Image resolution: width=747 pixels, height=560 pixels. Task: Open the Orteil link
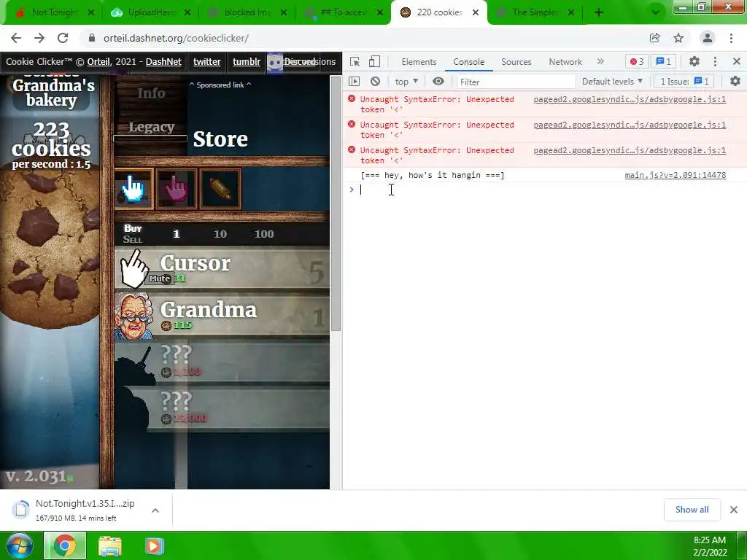(x=98, y=61)
